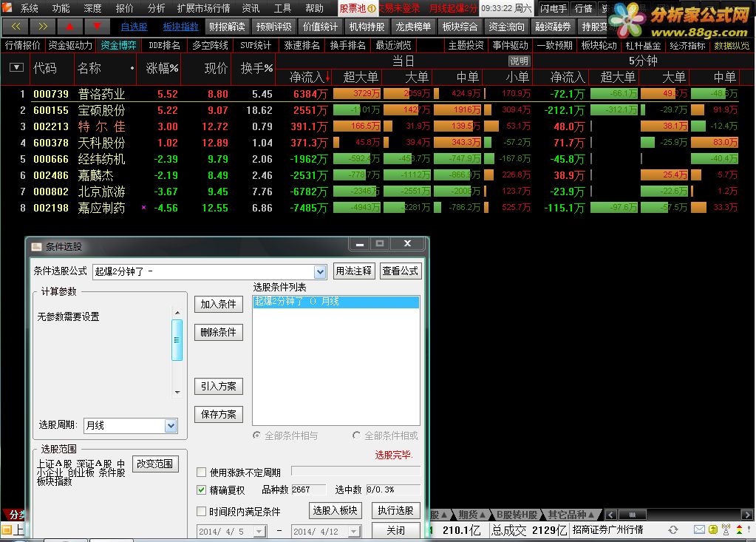Click the 板块指数 link
This screenshot has height=542, width=756.
[x=181, y=27]
